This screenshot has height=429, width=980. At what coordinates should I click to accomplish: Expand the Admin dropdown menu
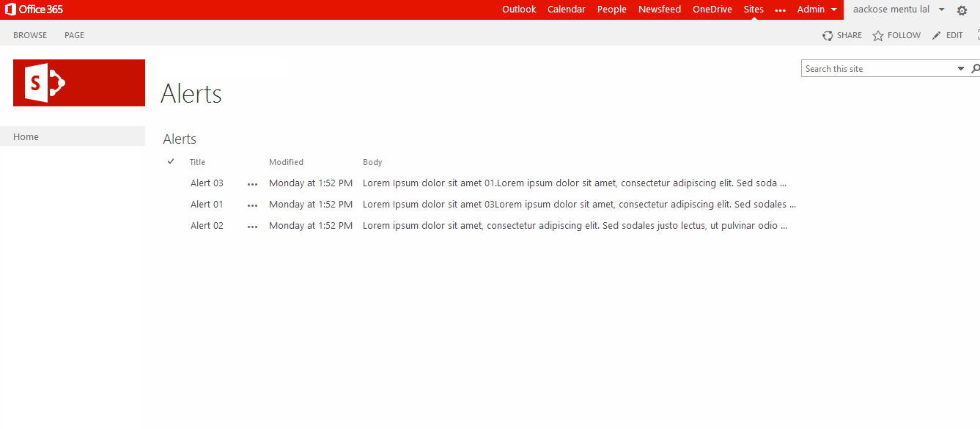pyautogui.click(x=817, y=10)
